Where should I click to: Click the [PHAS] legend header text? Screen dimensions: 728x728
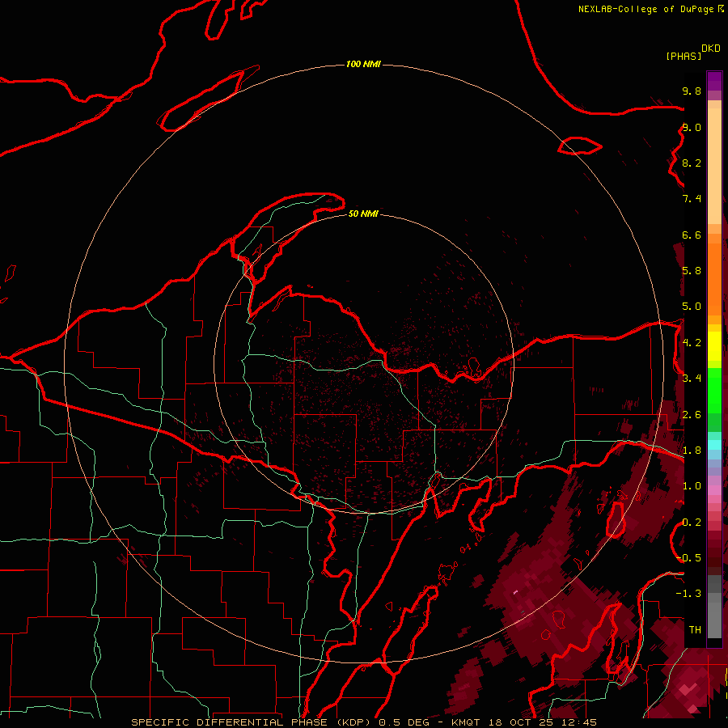(684, 57)
